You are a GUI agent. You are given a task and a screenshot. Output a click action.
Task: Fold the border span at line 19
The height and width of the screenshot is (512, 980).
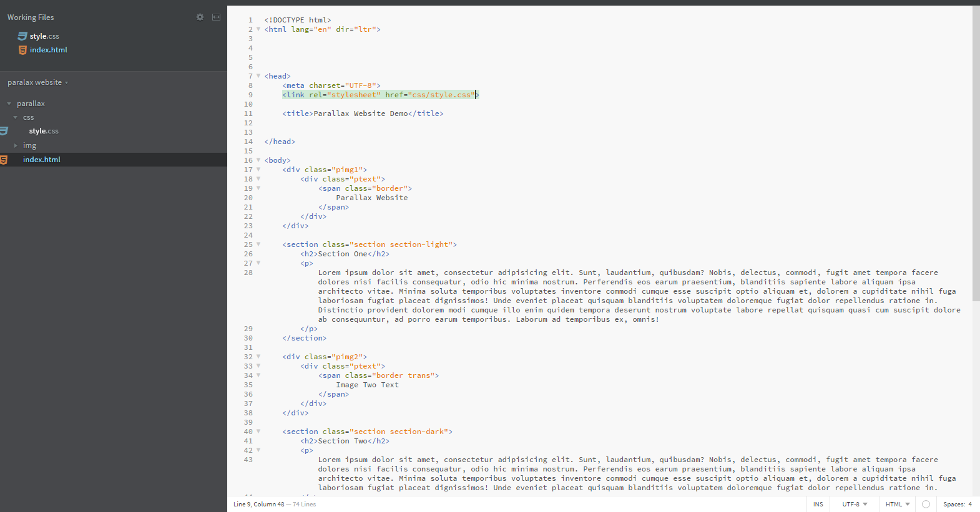tap(258, 188)
